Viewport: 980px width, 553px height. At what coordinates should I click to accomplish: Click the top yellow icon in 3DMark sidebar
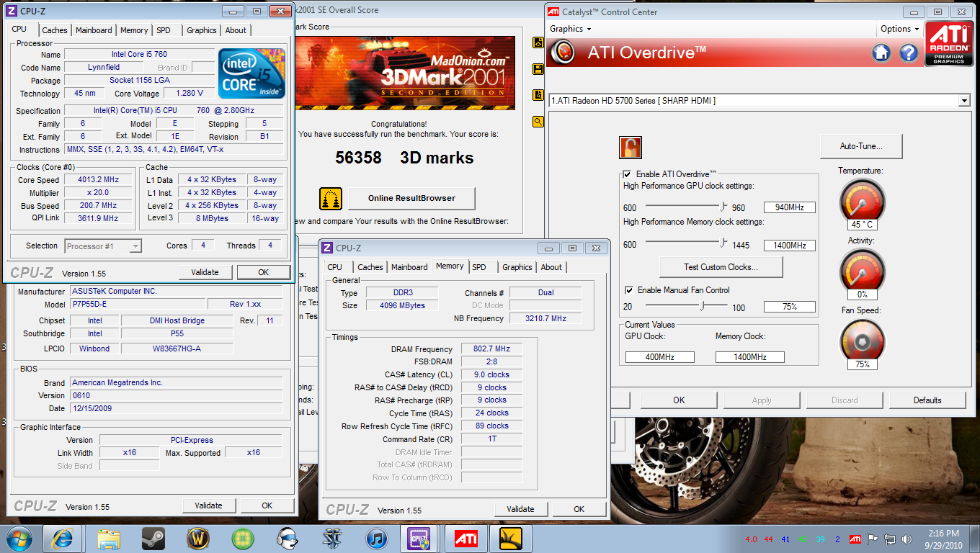pyautogui.click(x=538, y=43)
